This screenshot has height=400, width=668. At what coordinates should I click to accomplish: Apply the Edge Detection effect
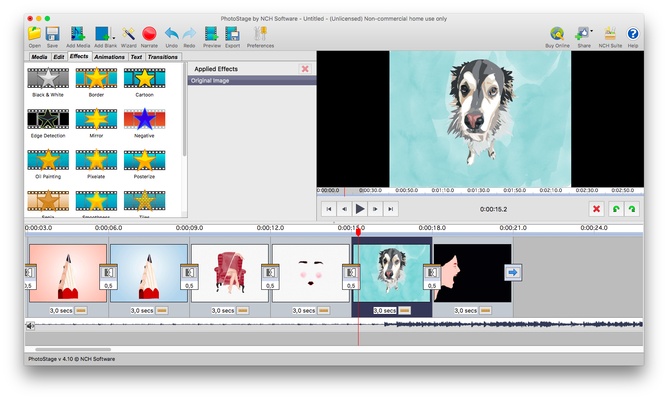point(48,124)
